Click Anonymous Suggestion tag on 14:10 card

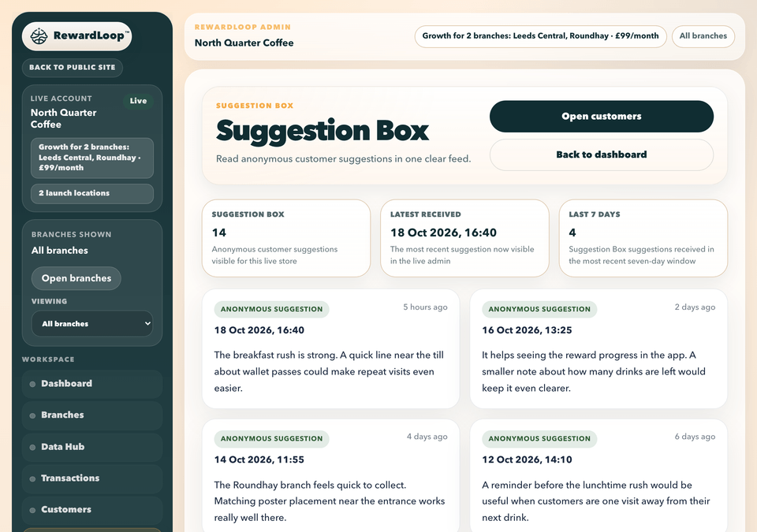pyautogui.click(x=539, y=438)
